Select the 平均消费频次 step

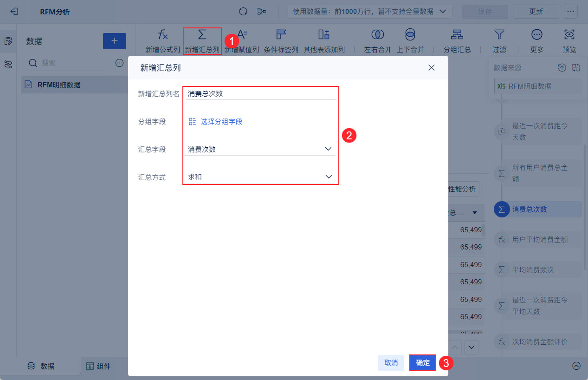(x=538, y=270)
